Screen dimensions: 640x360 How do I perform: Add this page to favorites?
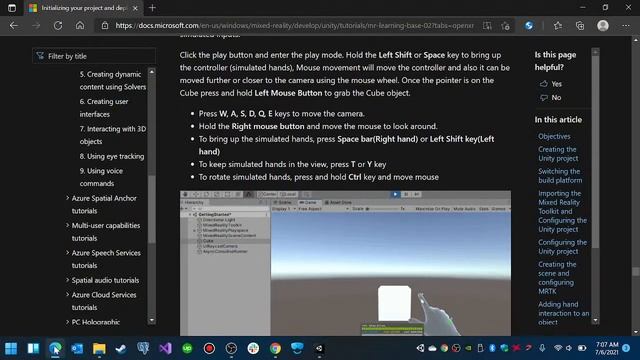point(506,25)
